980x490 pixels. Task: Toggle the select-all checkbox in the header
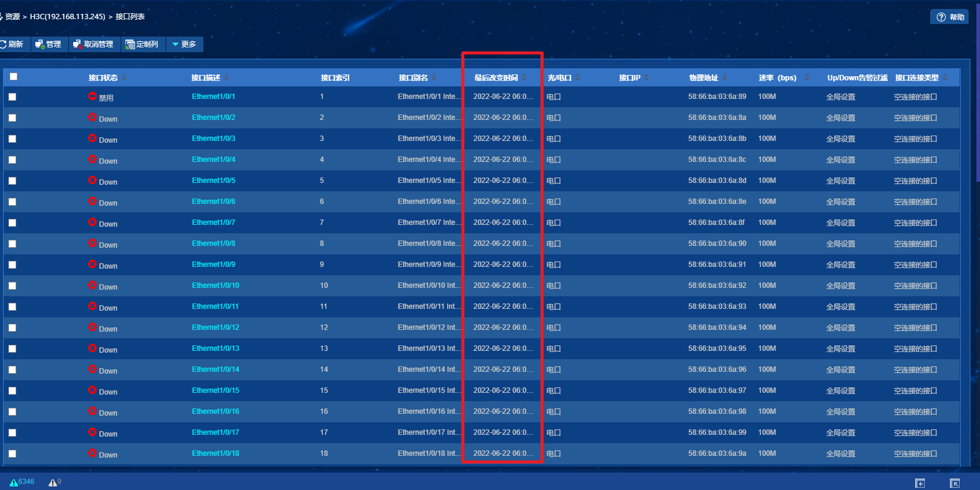pos(13,76)
